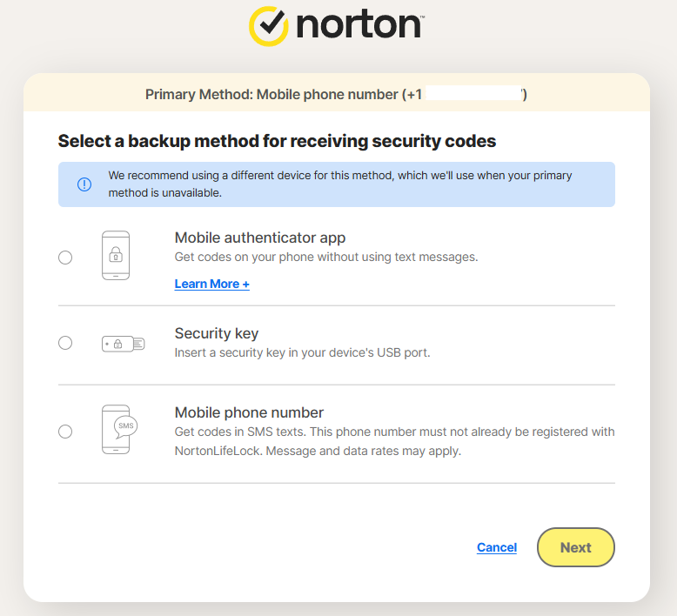The width and height of the screenshot is (677, 616).
Task: Click the "Mobile phone number" option title
Action: click(x=249, y=412)
